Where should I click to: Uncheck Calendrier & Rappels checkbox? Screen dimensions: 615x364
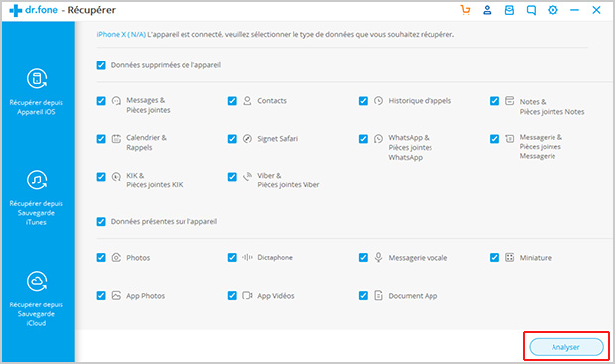click(101, 139)
